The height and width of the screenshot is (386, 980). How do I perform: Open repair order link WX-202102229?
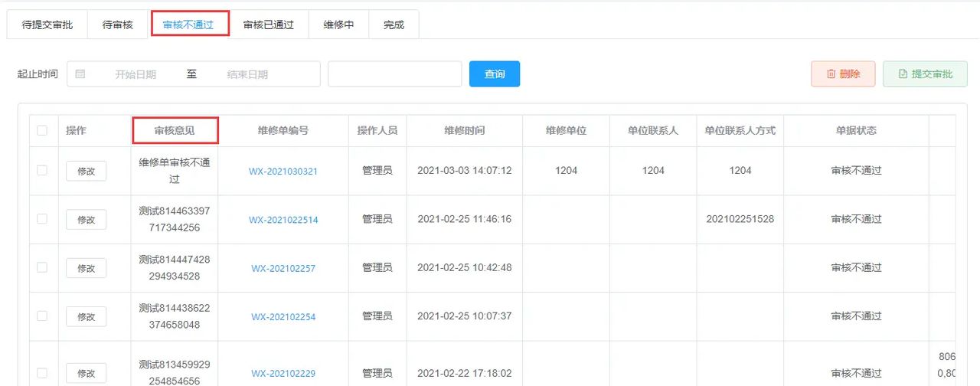(x=283, y=374)
